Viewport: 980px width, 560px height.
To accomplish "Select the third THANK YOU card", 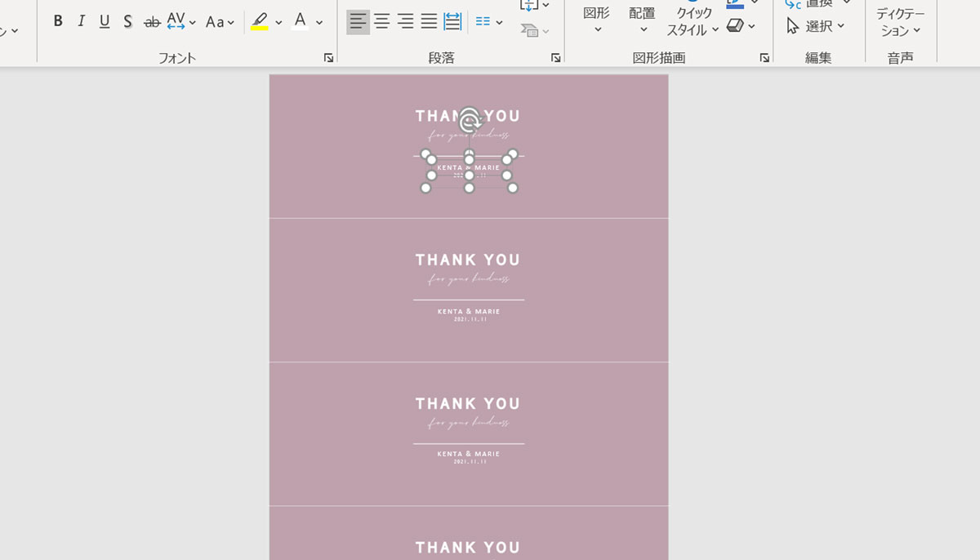I will [x=469, y=433].
